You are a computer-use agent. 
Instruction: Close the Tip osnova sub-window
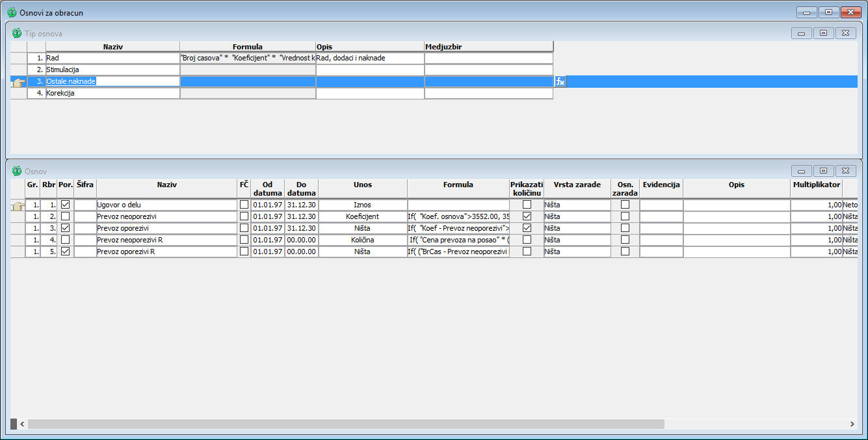coord(845,33)
